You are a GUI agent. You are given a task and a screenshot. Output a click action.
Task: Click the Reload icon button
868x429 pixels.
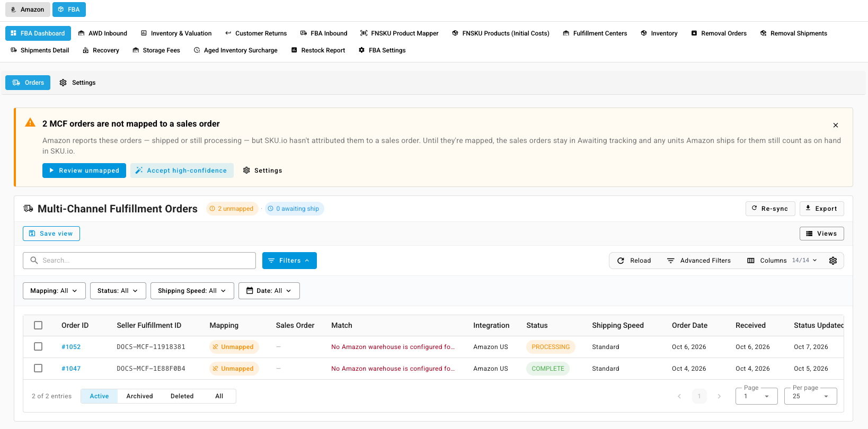click(634, 261)
